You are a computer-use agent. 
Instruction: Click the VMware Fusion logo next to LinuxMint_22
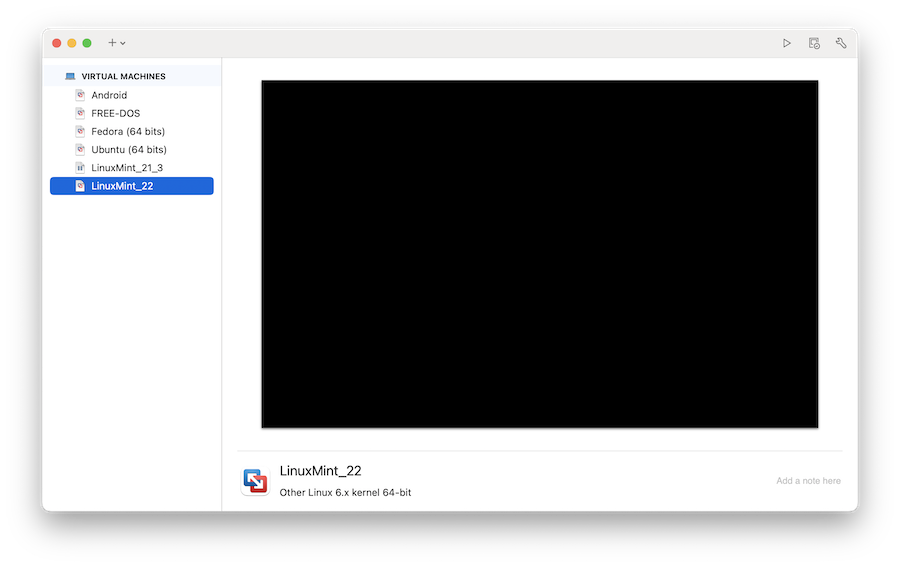tap(255, 481)
